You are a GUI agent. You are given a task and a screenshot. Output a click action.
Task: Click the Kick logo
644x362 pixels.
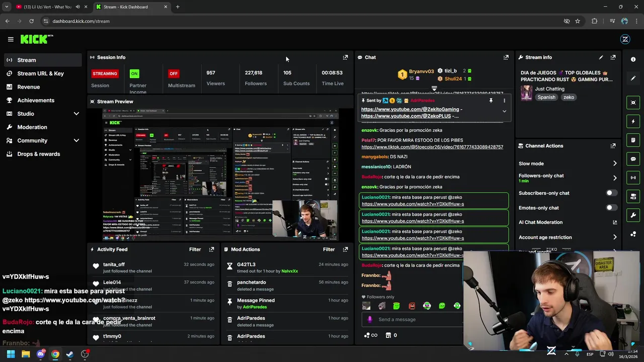(36, 39)
